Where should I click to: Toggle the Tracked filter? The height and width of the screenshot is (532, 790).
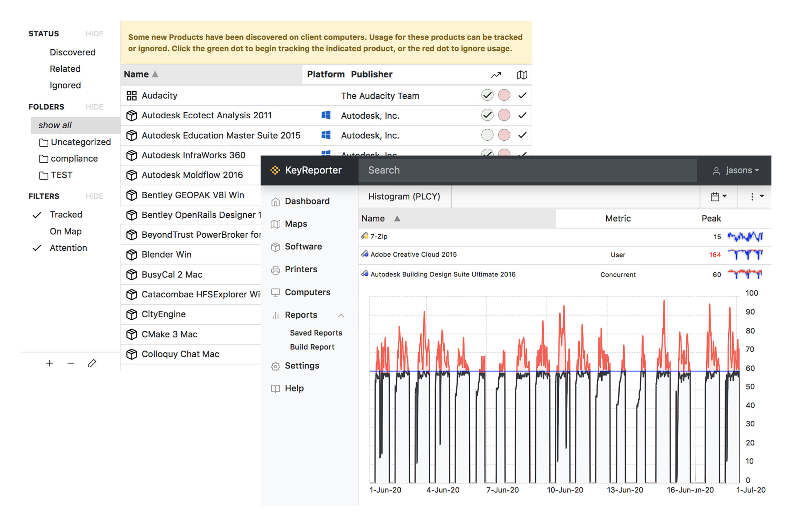coord(66,215)
